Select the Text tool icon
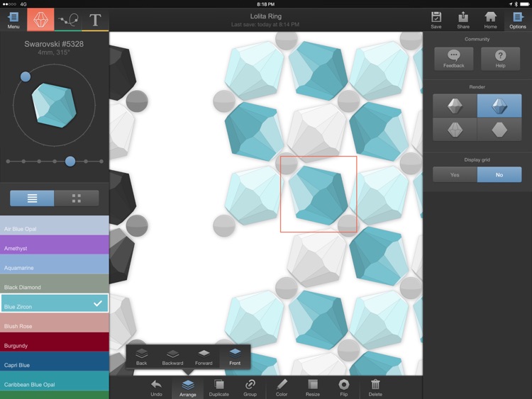532x399 pixels. pos(95,20)
